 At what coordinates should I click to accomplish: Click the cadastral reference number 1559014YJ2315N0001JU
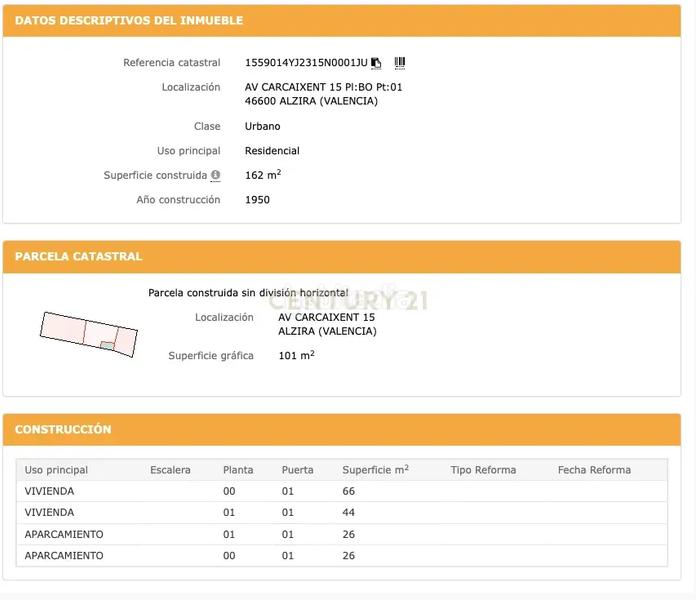pyautogui.click(x=306, y=63)
